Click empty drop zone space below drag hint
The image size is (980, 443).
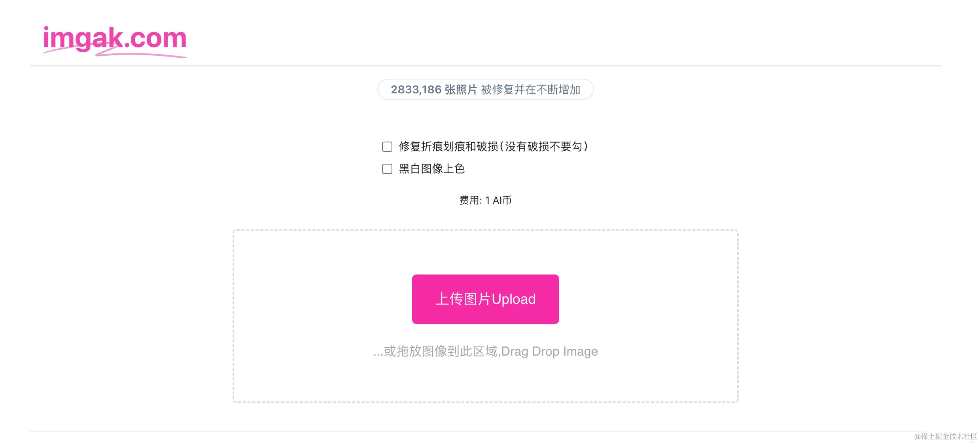pyautogui.click(x=486, y=381)
